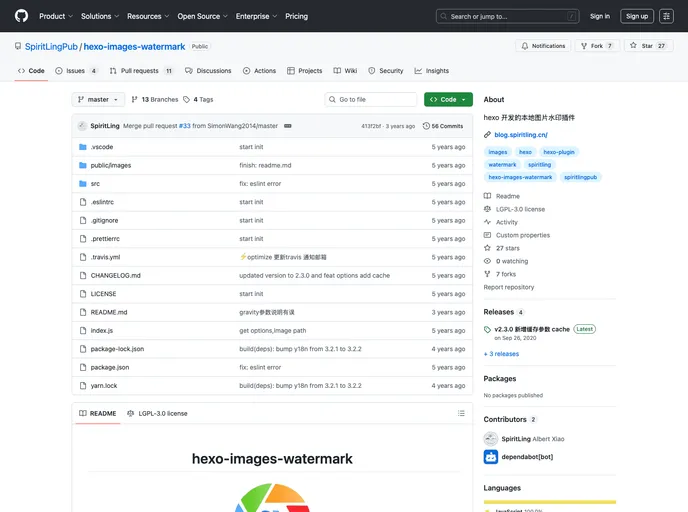Open the src folder
Screen dimensions: 688x512
pos(95,184)
